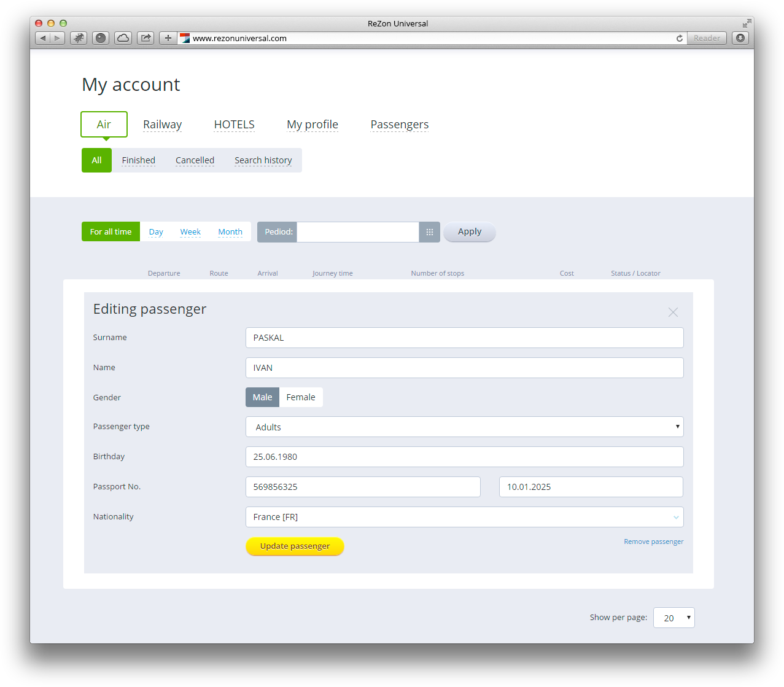This screenshot has height=687, width=784.
Task: Click the Cost column header
Action: 567,273
